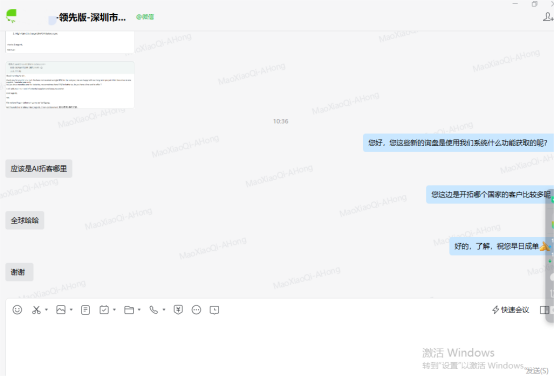Open the lower email screenshot thumbnail
The height and width of the screenshot is (377, 554).
(x=70, y=84)
